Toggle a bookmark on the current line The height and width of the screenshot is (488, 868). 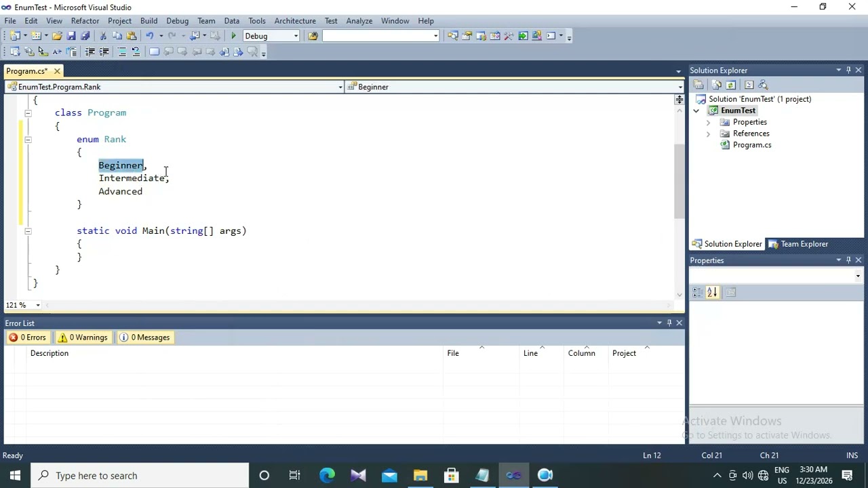(154, 52)
